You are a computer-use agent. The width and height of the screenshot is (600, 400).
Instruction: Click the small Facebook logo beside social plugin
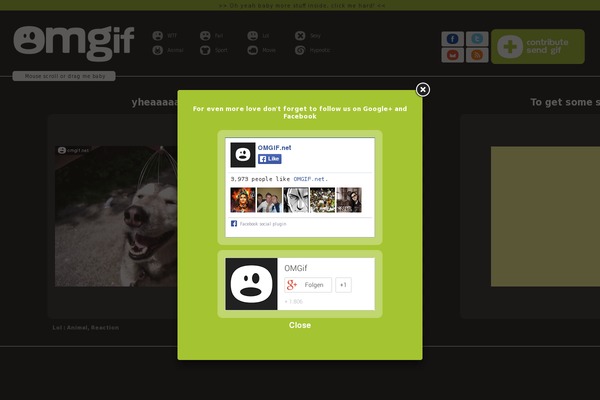[234, 224]
